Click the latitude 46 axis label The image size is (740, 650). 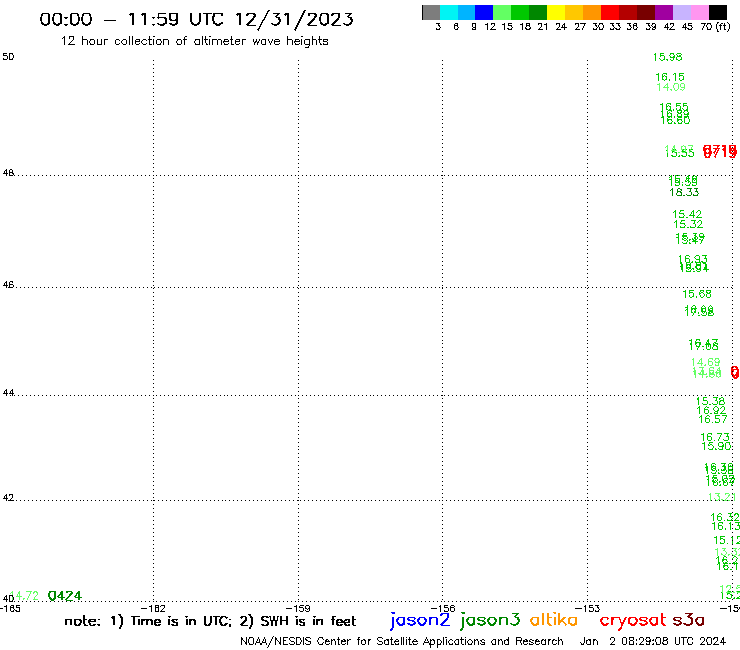8,285
